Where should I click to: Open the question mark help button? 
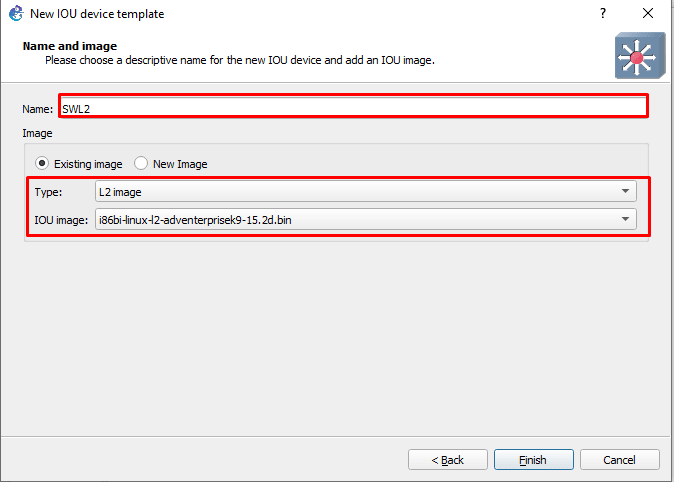click(603, 13)
